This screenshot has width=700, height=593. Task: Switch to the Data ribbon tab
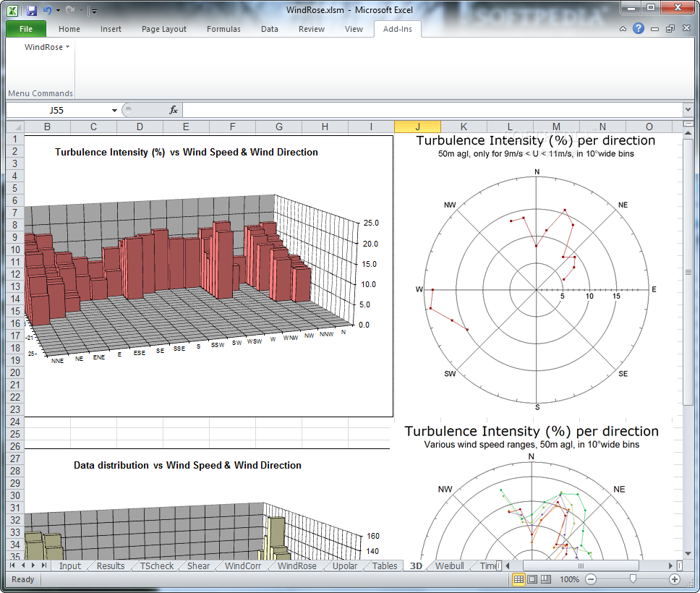click(x=270, y=29)
